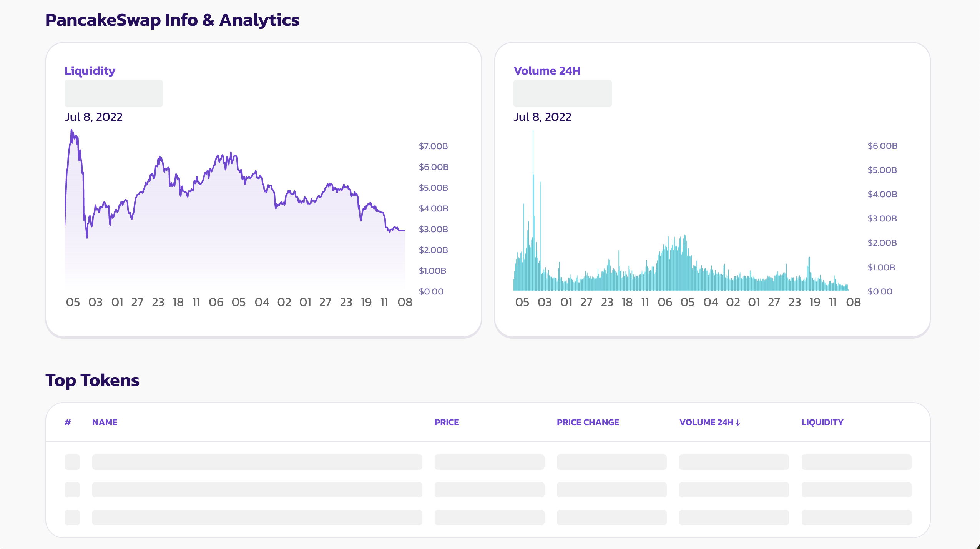Click the first loading token row name
Image resolution: width=980 pixels, height=549 pixels.
(257, 462)
